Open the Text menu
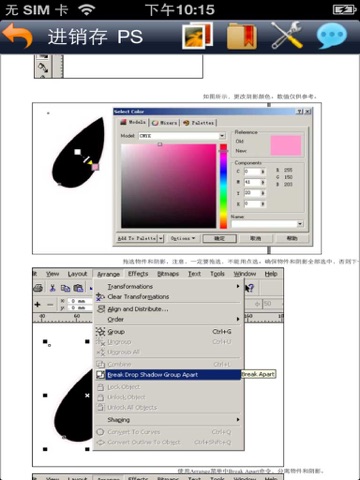 pos(194,274)
